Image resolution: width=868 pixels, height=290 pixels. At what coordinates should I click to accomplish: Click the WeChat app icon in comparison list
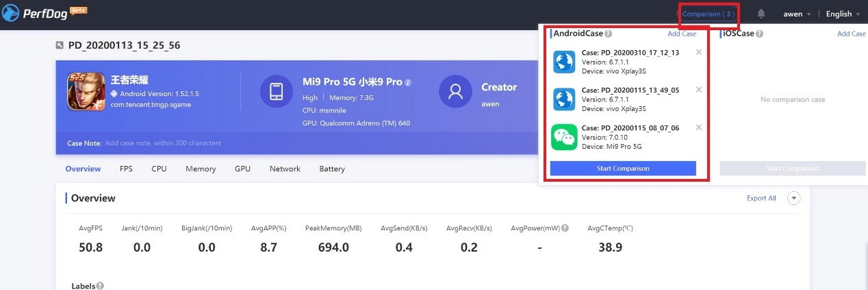(564, 136)
